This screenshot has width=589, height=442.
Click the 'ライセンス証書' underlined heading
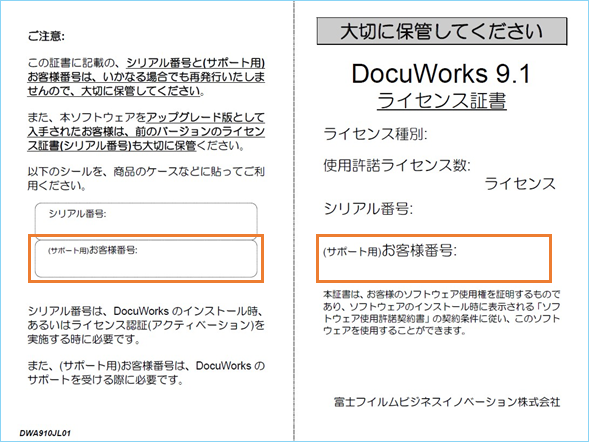click(442, 101)
